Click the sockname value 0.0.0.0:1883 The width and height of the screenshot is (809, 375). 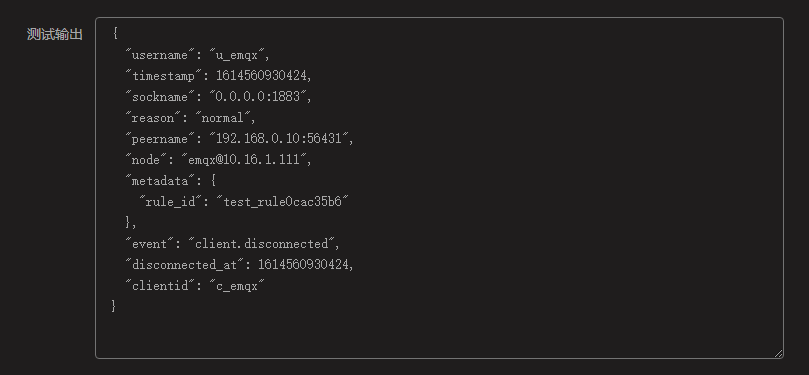click(x=258, y=96)
